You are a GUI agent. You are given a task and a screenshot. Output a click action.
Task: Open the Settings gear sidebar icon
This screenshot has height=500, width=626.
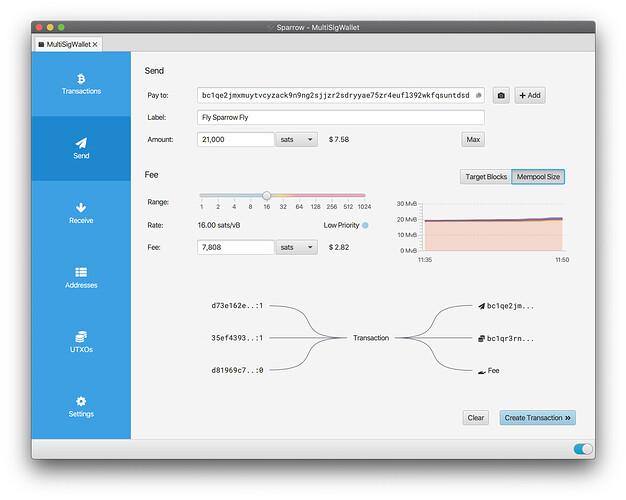coord(81,401)
